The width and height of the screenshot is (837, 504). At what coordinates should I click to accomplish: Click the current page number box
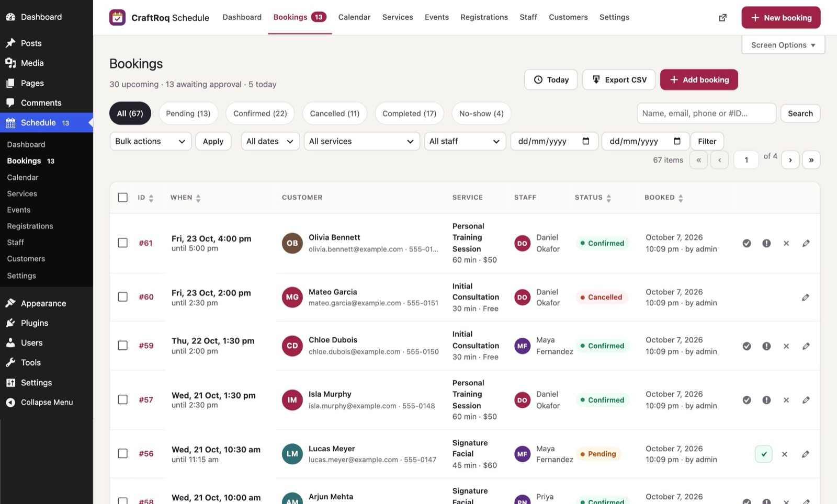click(746, 160)
